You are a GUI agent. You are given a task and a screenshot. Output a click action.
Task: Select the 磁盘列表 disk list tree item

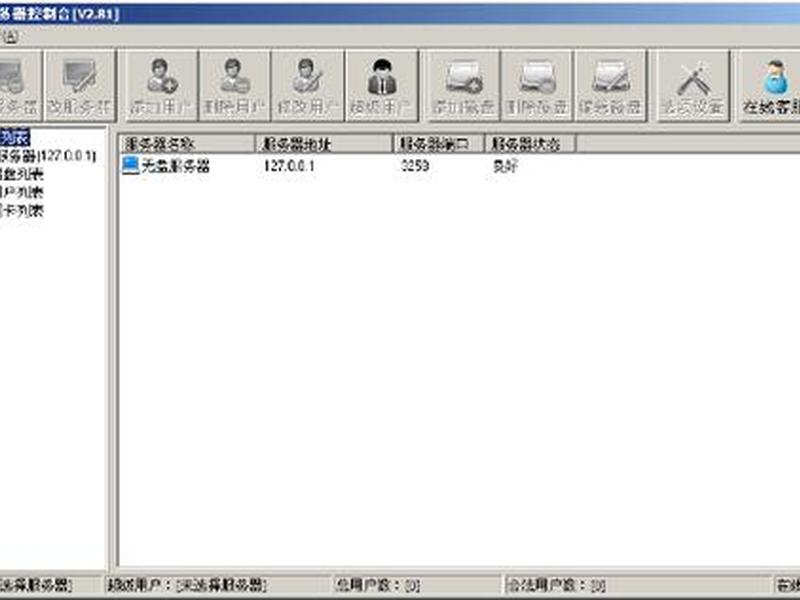[x=21, y=174]
